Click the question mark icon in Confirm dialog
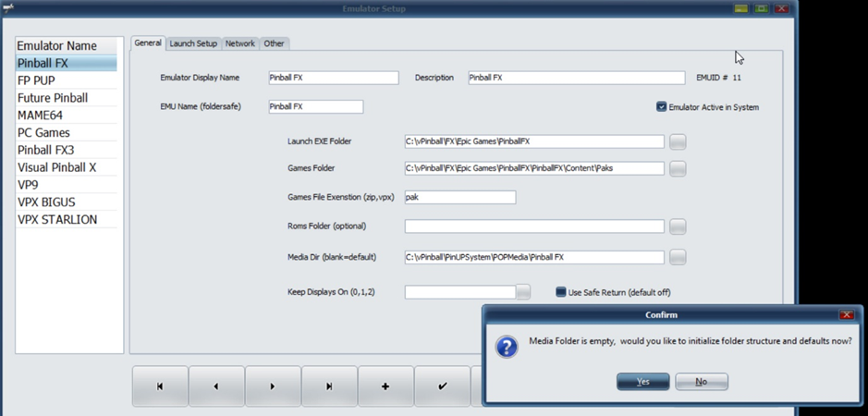Image resolution: width=868 pixels, height=416 pixels. 507,347
